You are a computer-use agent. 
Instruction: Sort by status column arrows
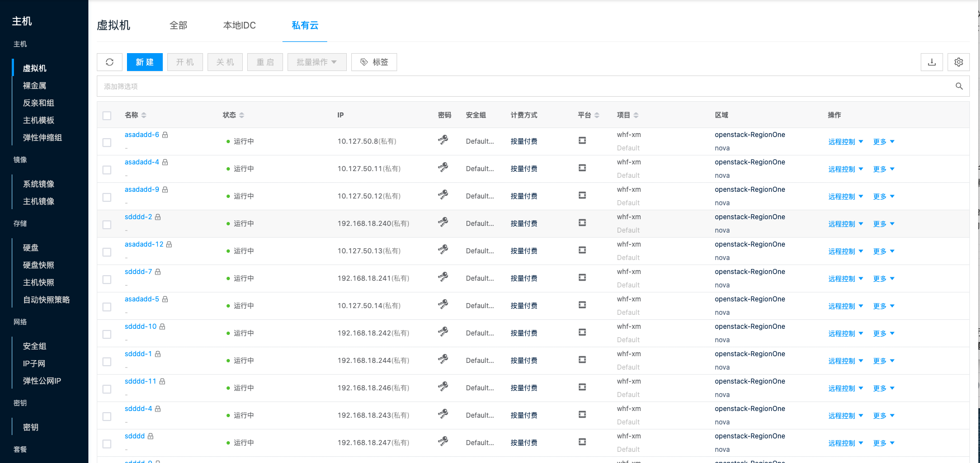[242, 115]
